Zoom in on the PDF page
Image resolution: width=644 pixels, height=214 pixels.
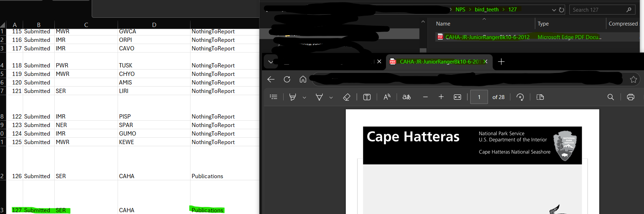click(441, 97)
